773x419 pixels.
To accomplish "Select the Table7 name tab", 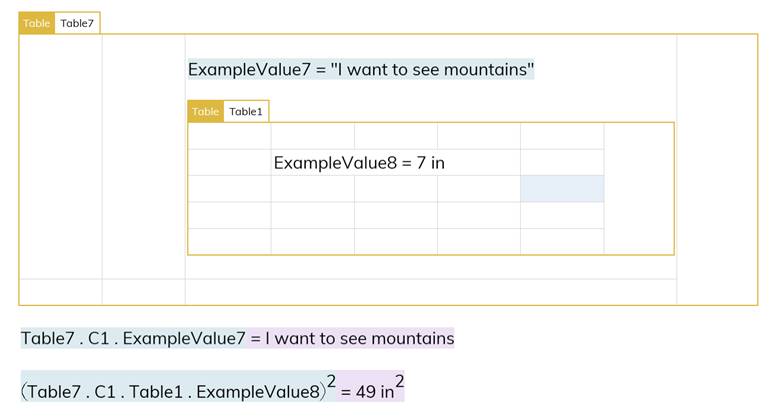I will click(77, 23).
